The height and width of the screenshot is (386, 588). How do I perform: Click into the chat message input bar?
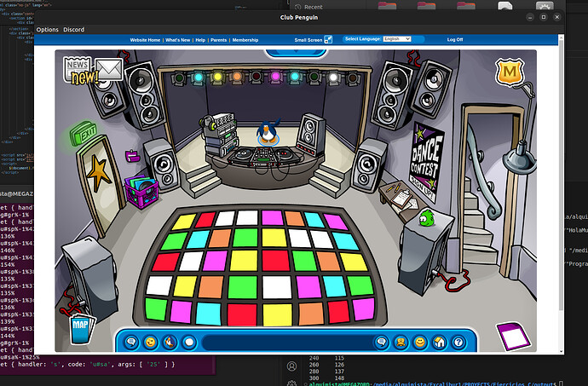click(287, 343)
